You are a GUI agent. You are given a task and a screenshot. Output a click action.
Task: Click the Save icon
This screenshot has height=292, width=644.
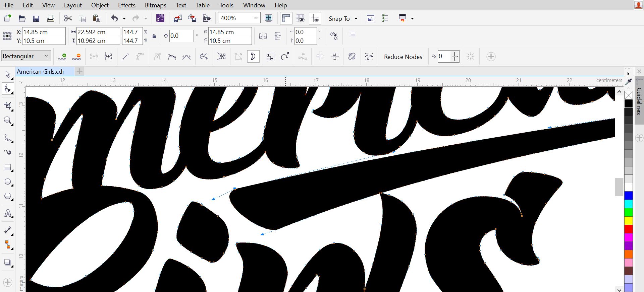pyautogui.click(x=36, y=18)
